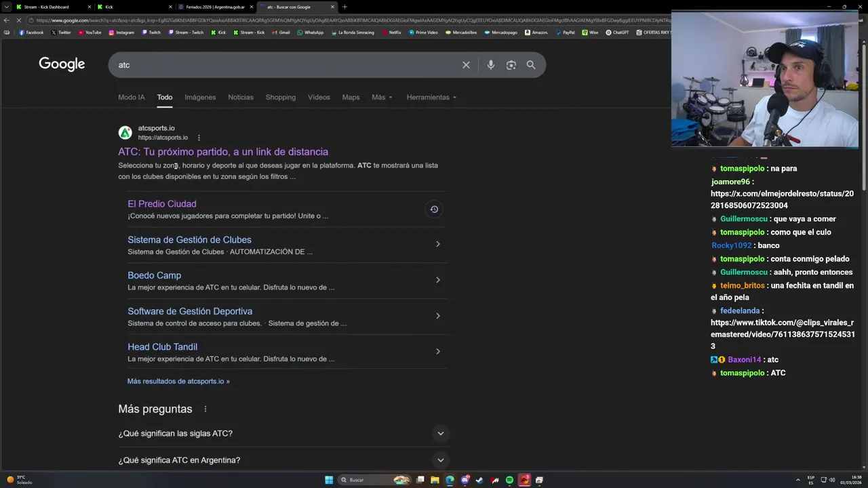
Task: Open the atcsports.io result three-dot options
Action: (x=199, y=138)
